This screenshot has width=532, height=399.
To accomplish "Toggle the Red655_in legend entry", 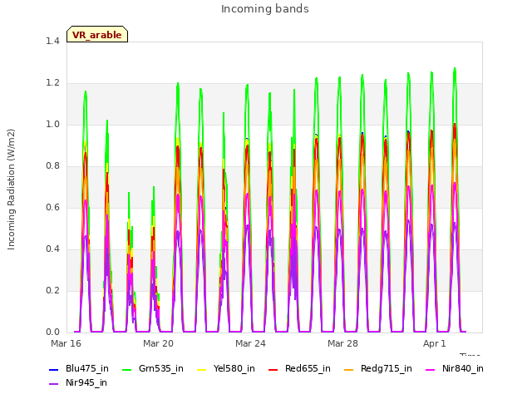I will tap(299, 369).
